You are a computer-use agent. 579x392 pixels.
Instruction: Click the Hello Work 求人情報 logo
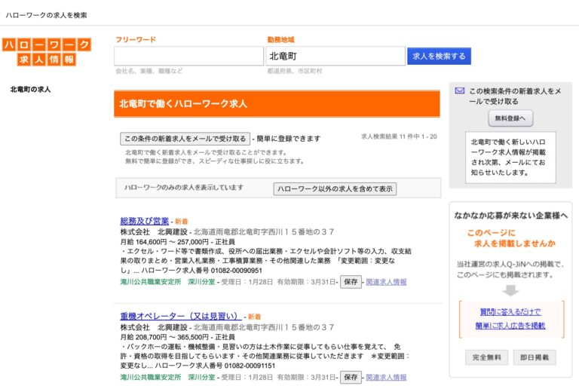click(47, 52)
